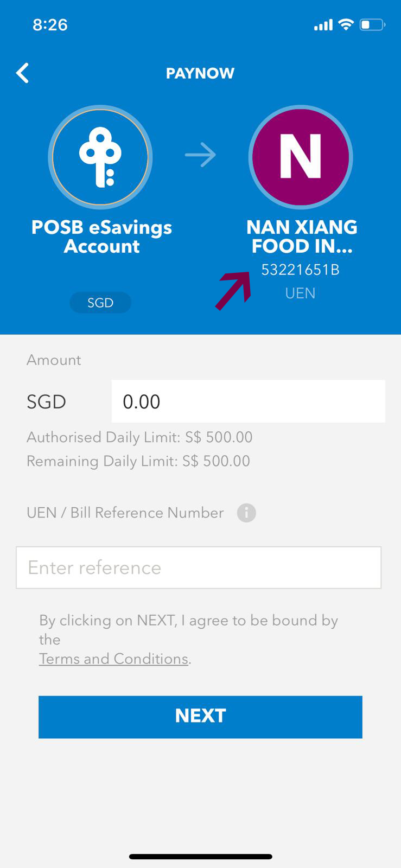Tap the purple N recipient avatar
The width and height of the screenshot is (401, 868).
pos(301,157)
